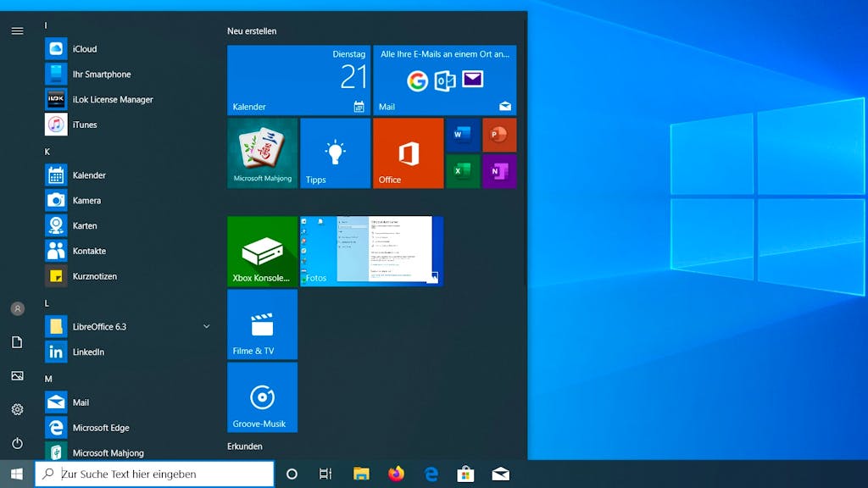
Task: Open the Kamera app
Action: coord(127,200)
